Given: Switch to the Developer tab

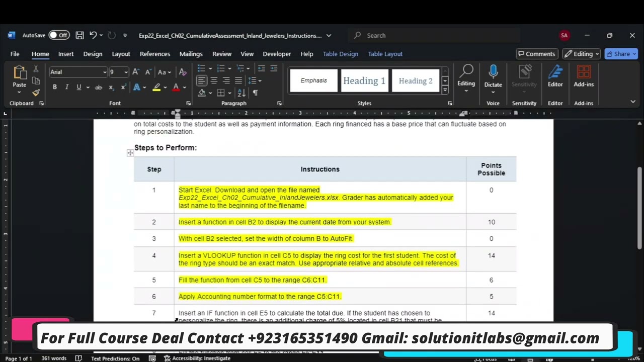Looking at the screenshot, I should tap(277, 54).
